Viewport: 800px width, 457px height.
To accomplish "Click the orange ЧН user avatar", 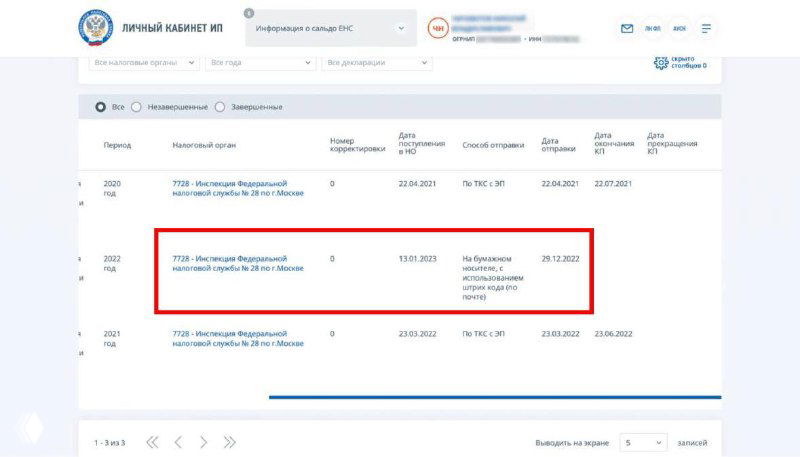I will coord(437,28).
